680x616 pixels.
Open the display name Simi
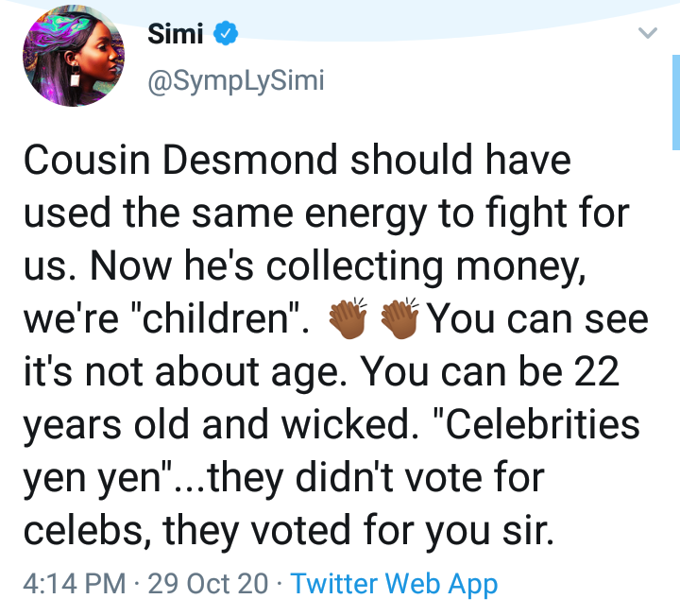tap(176, 34)
